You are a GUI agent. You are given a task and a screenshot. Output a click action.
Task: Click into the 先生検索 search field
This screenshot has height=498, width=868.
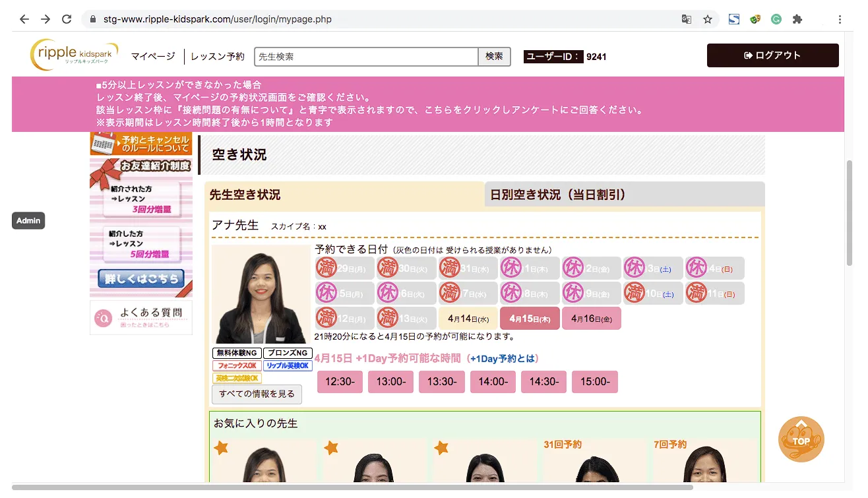[x=366, y=57]
